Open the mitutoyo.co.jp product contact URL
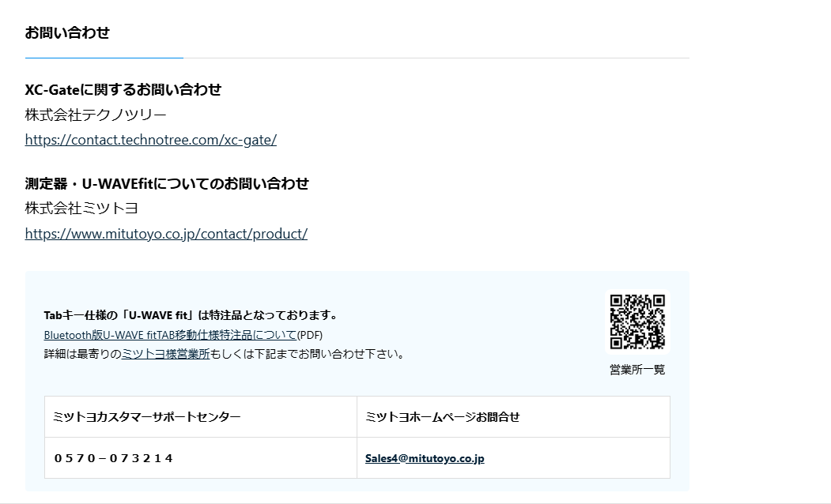 [x=166, y=234]
